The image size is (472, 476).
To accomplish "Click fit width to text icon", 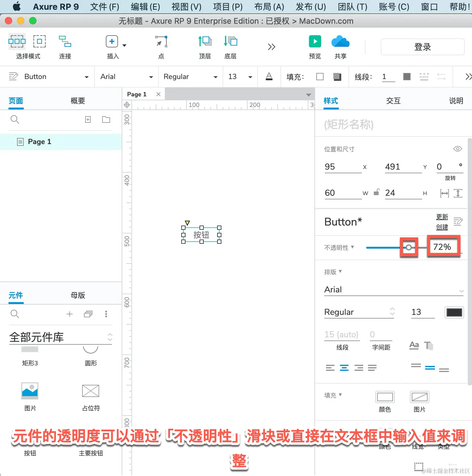I will [x=444, y=193].
